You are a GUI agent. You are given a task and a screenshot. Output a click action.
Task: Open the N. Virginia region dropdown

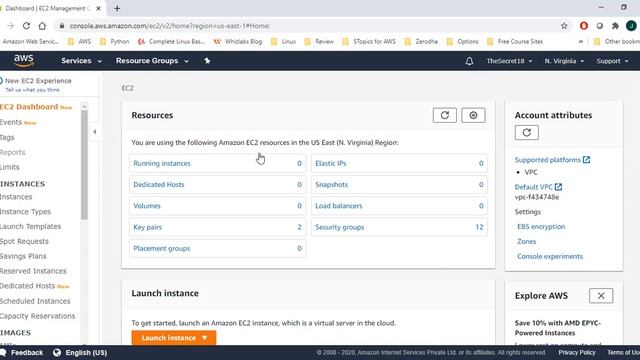[564, 61]
